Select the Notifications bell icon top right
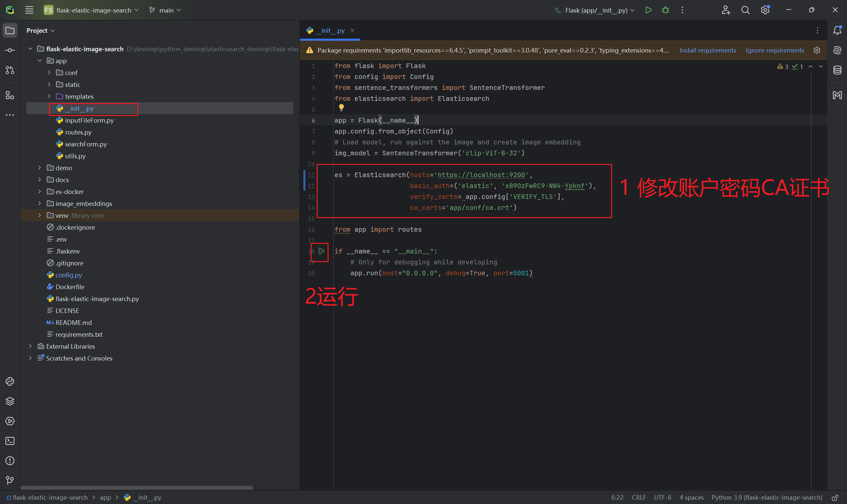 [837, 31]
